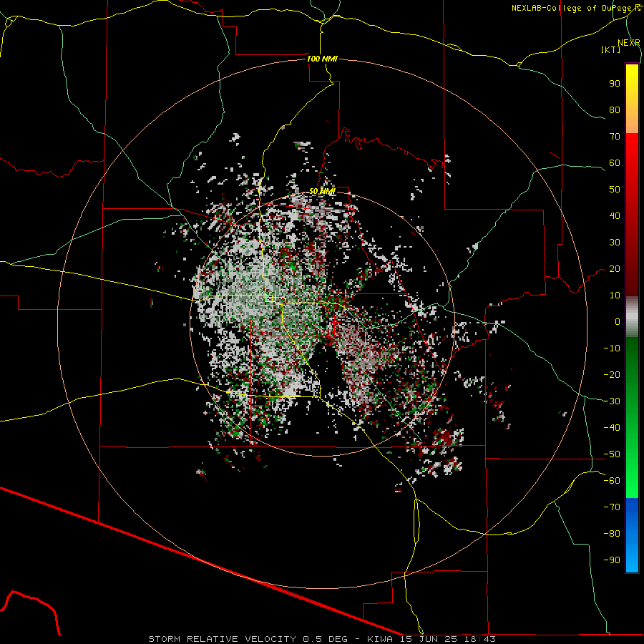Image resolution: width=644 pixels, height=644 pixels.
Task: Click the -20 knot scale label
Action: coord(612,375)
